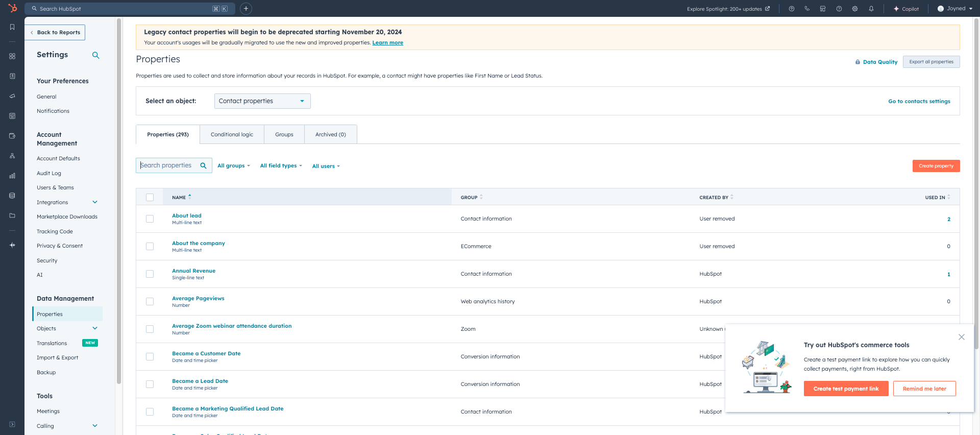Check the About lead row checkbox
The height and width of the screenshot is (435, 980).
click(150, 219)
